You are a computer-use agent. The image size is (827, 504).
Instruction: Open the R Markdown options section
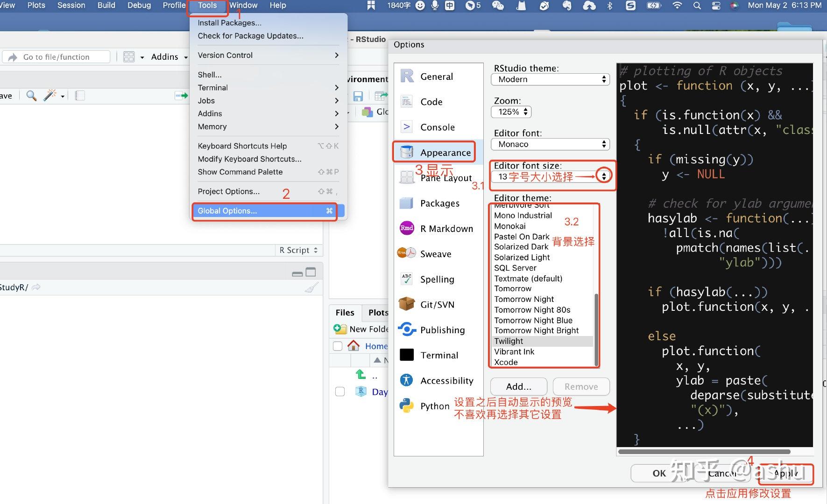coord(437,229)
